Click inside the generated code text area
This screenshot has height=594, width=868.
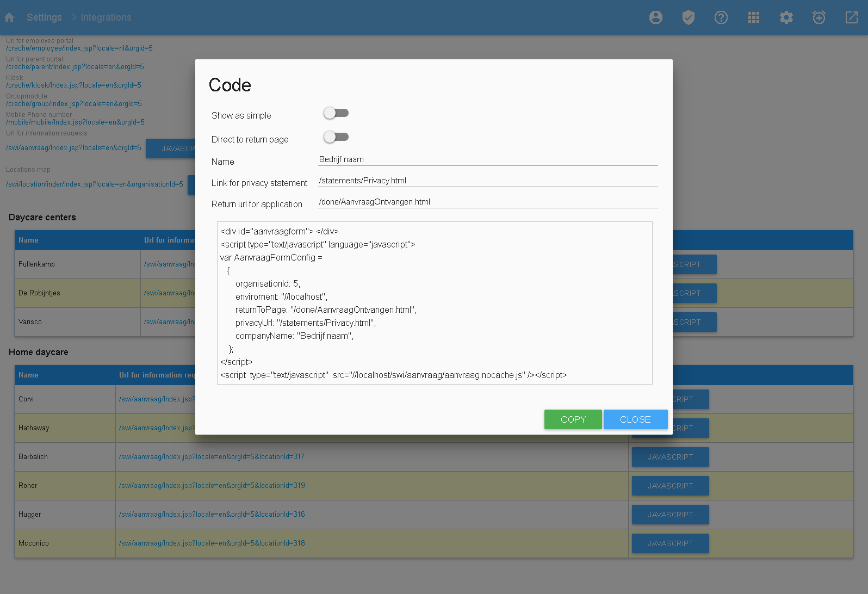(x=434, y=303)
